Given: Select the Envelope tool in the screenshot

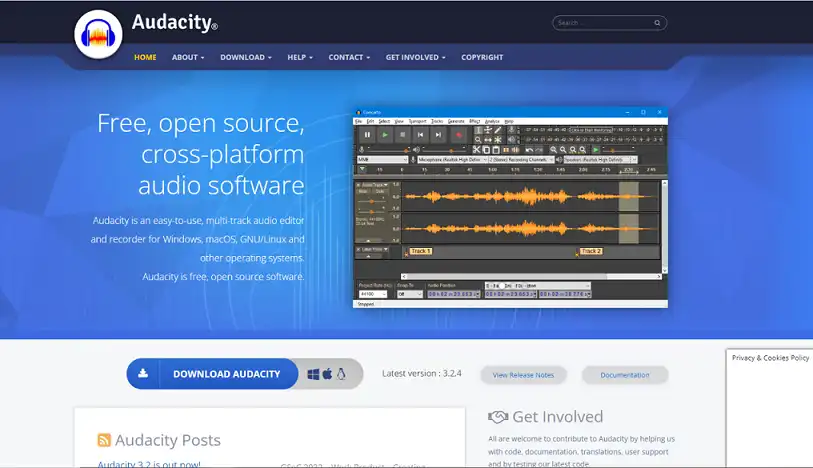Looking at the screenshot, I should 488,130.
